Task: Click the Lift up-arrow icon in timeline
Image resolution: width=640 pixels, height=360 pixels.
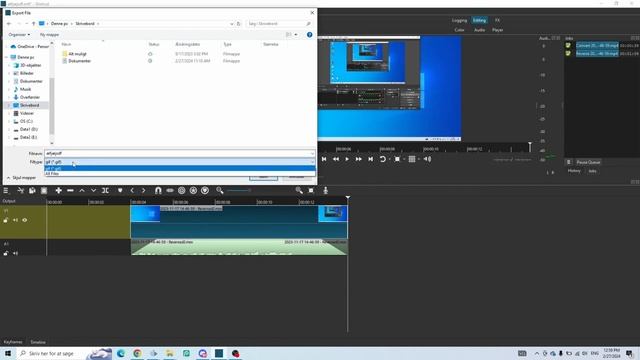Action: click(82, 190)
